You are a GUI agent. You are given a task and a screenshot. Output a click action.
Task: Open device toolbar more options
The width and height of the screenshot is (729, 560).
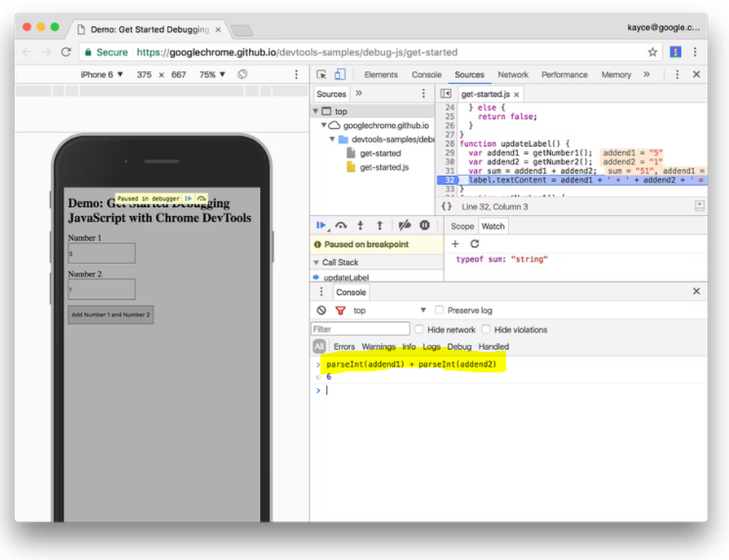[296, 74]
